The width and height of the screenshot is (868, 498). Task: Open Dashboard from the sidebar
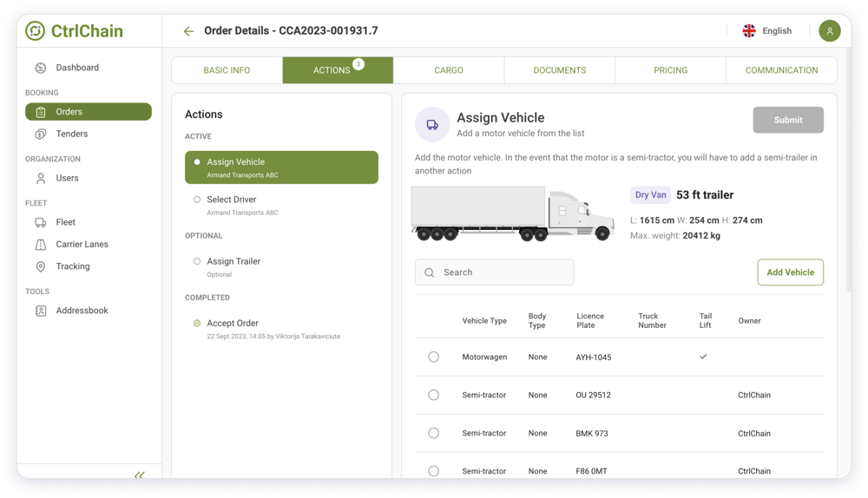tap(76, 68)
